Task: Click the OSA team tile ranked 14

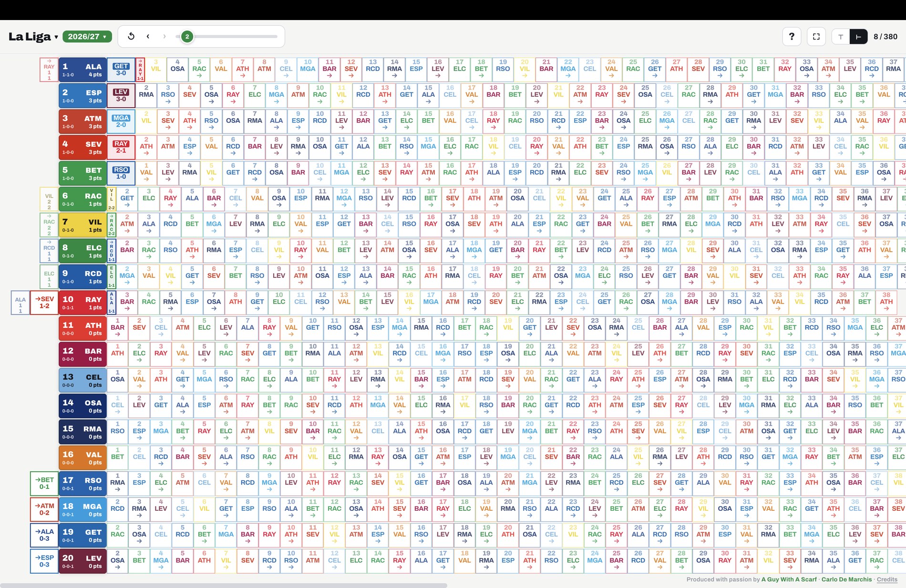Action: pyautogui.click(x=82, y=406)
